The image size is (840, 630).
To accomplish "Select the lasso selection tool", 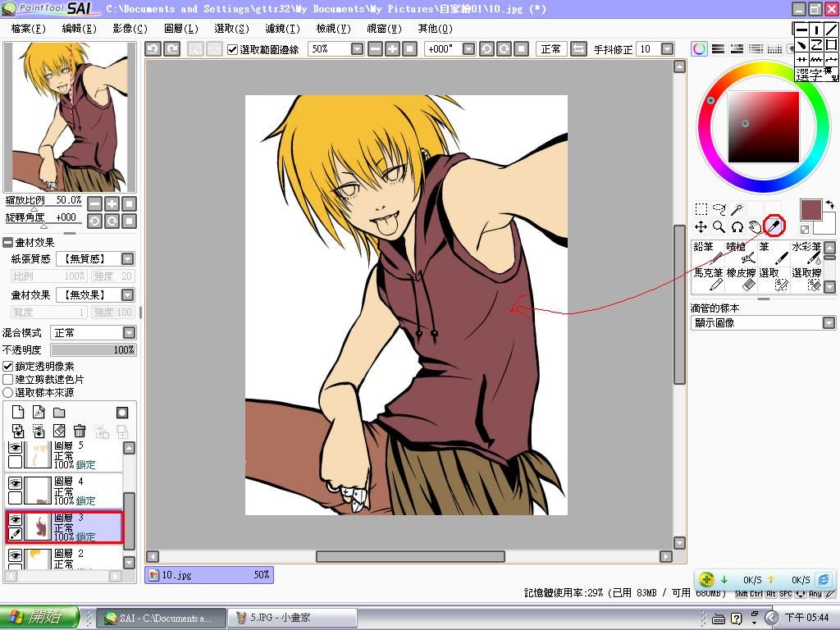I will pos(719,209).
